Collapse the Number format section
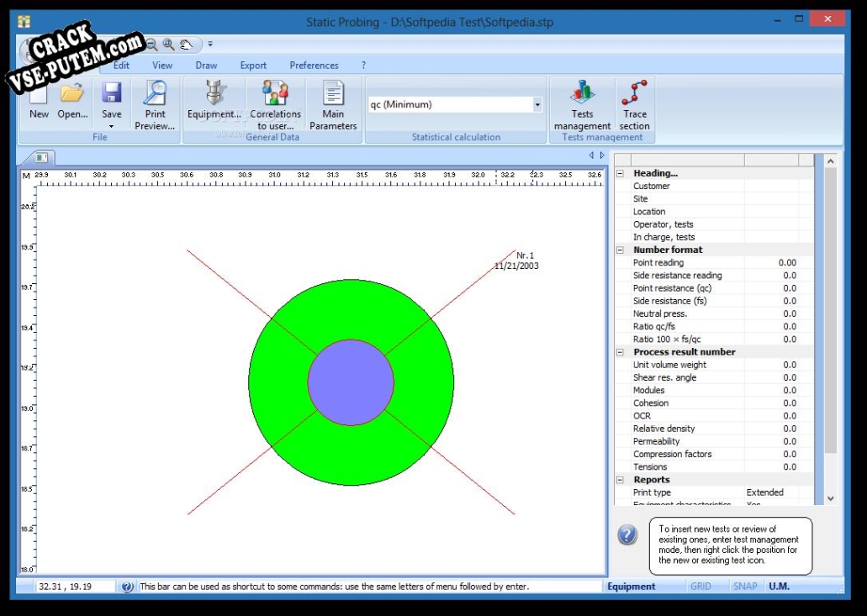The height and width of the screenshot is (616, 867). coord(620,250)
